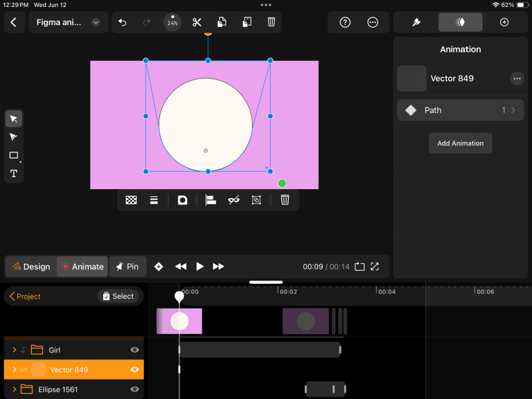Hide the Vector 849 layer

click(x=134, y=369)
